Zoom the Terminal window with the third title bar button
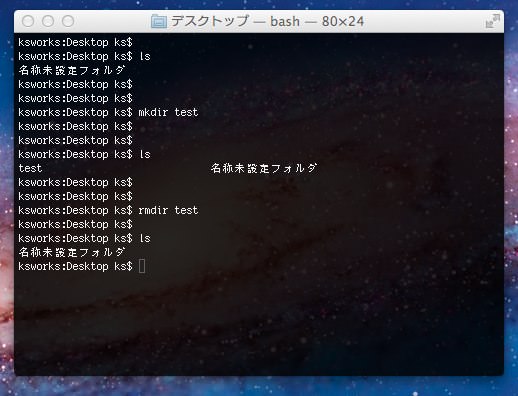The height and width of the screenshot is (396, 518). pyautogui.click(x=68, y=21)
